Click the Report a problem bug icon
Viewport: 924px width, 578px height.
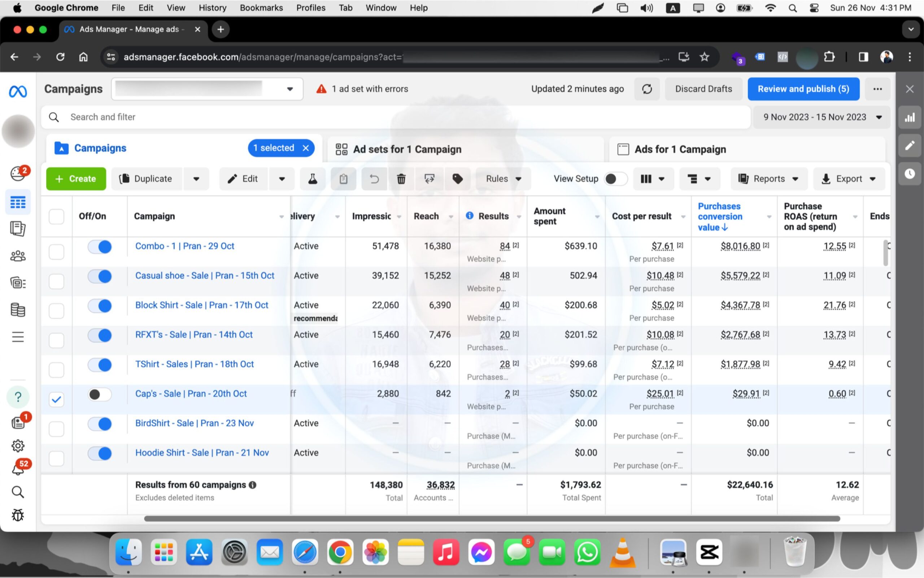pos(18,515)
